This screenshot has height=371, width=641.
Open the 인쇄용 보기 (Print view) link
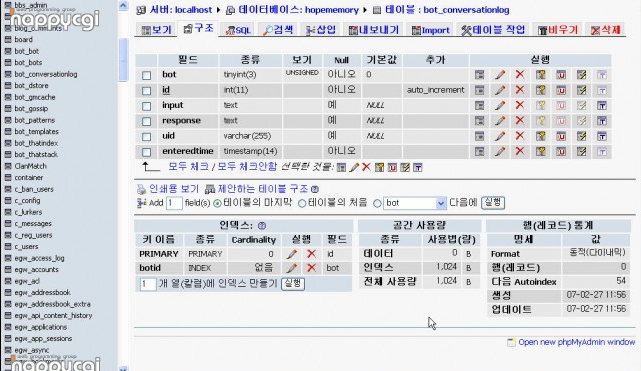174,189
